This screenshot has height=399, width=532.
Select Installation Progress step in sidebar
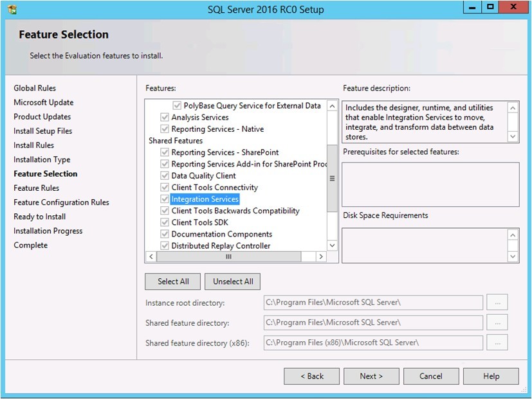coord(48,231)
